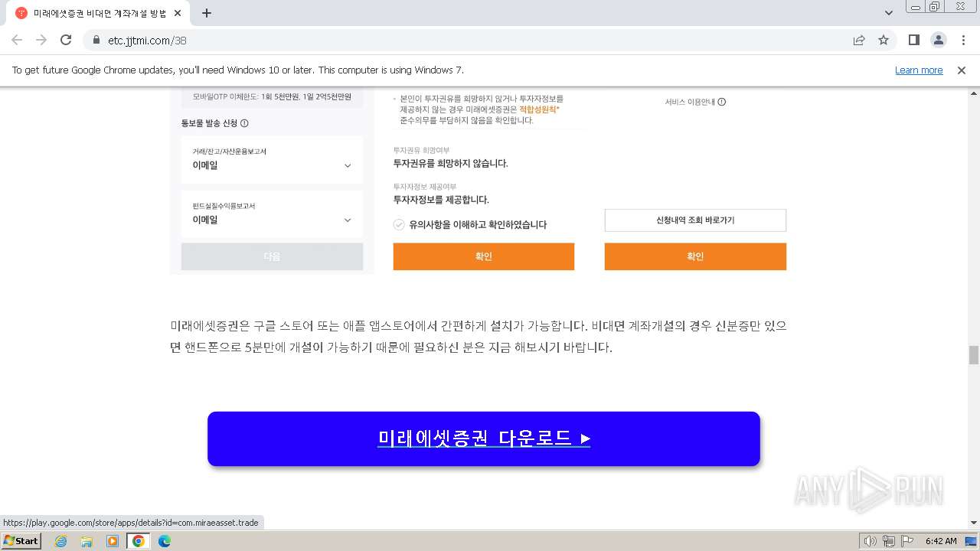Click the 6:42 AM system clock
Screen dimensions: 980x551
pos(941,541)
